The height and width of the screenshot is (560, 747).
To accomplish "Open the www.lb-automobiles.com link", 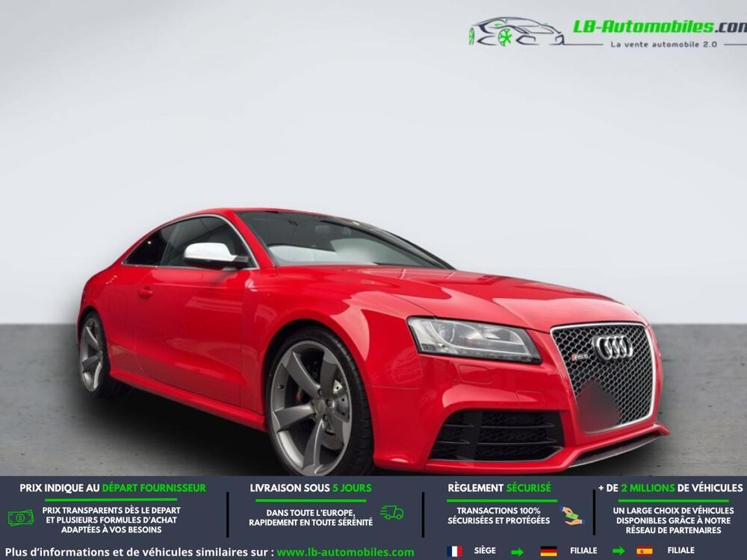I will 345,553.
